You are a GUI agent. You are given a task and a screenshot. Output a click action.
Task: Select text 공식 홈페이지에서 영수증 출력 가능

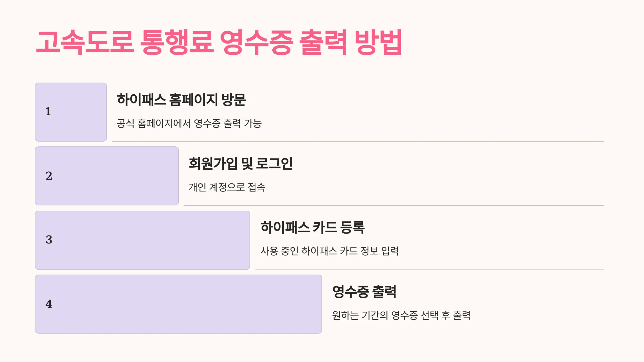(189, 123)
